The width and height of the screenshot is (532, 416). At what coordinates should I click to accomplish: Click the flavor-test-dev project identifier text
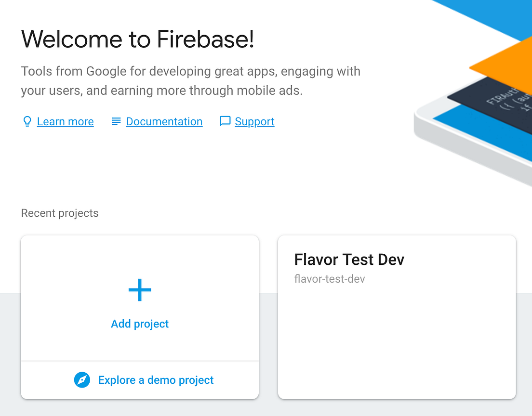[x=330, y=279]
